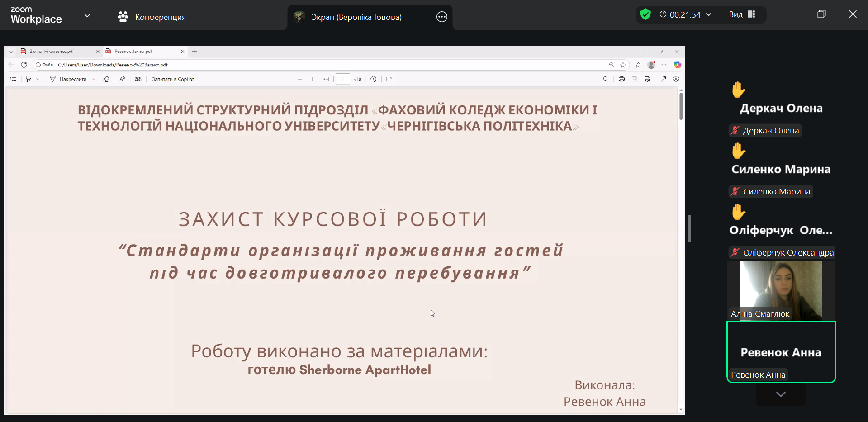Screen dimensions: 868x422
Task: Click the PDF zoom out minus icon
Action: point(300,79)
